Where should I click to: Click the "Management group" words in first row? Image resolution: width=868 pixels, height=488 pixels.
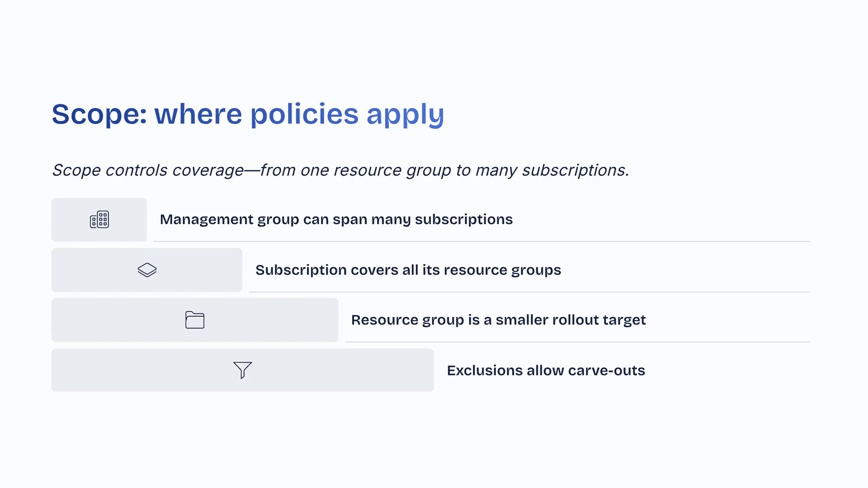tap(229, 220)
